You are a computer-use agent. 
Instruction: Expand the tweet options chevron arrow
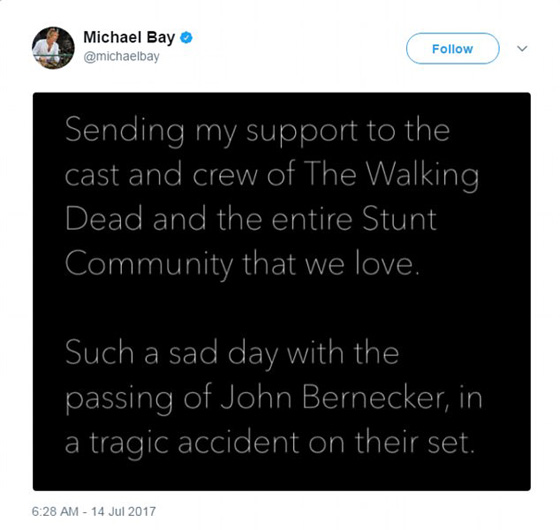pos(522,48)
